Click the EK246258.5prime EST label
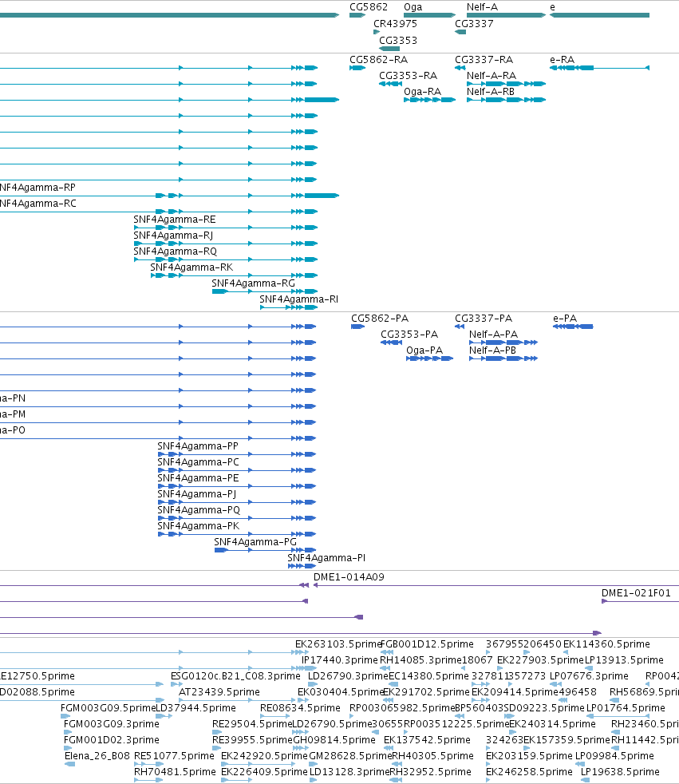Viewport: 679px width, 784px height. tap(529, 773)
